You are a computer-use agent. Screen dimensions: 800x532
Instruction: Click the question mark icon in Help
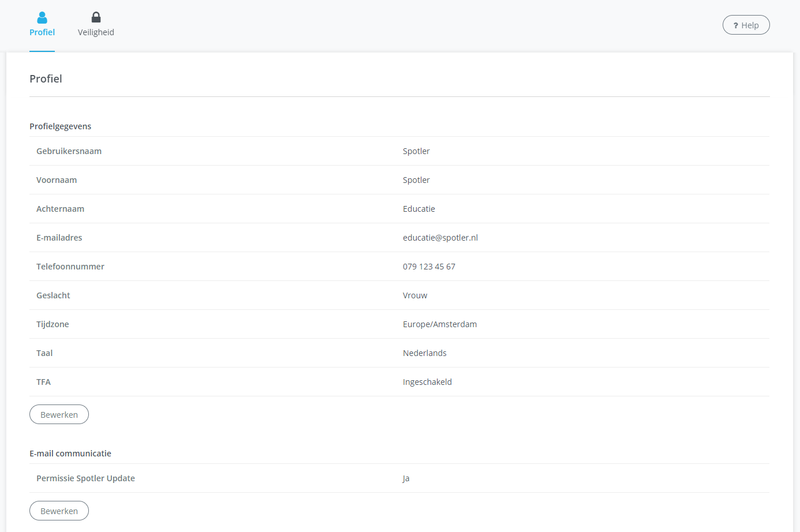(736, 25)
